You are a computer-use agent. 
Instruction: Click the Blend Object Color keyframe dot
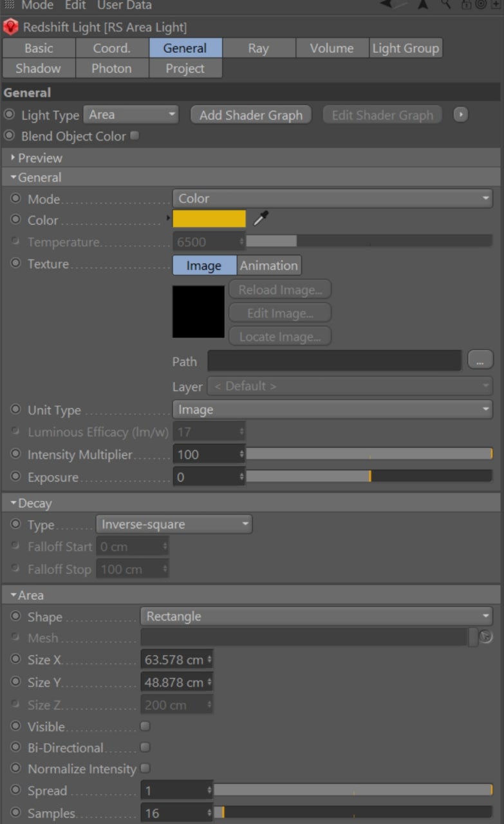(9, 136)
